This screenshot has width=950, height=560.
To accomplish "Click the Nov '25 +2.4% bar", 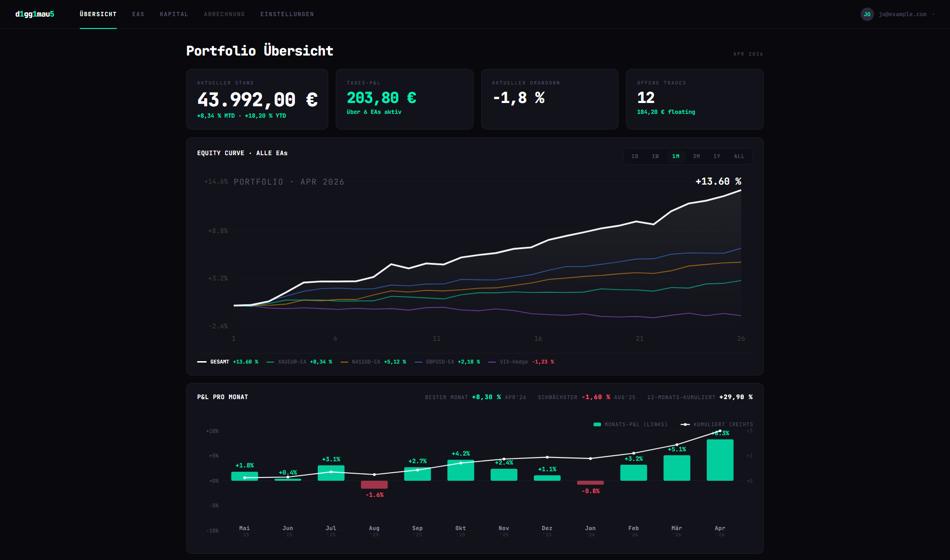I will click(x=504, y=475).
